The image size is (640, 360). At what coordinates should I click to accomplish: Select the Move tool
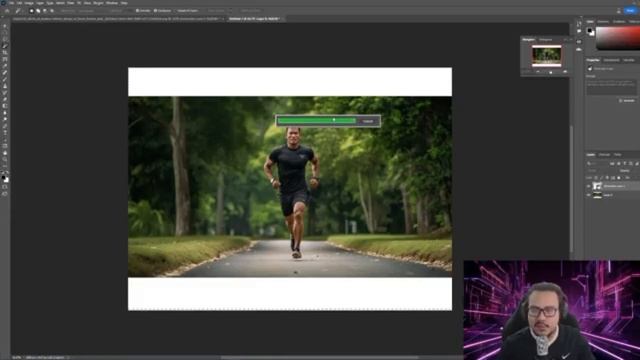(x=5, y=26)
